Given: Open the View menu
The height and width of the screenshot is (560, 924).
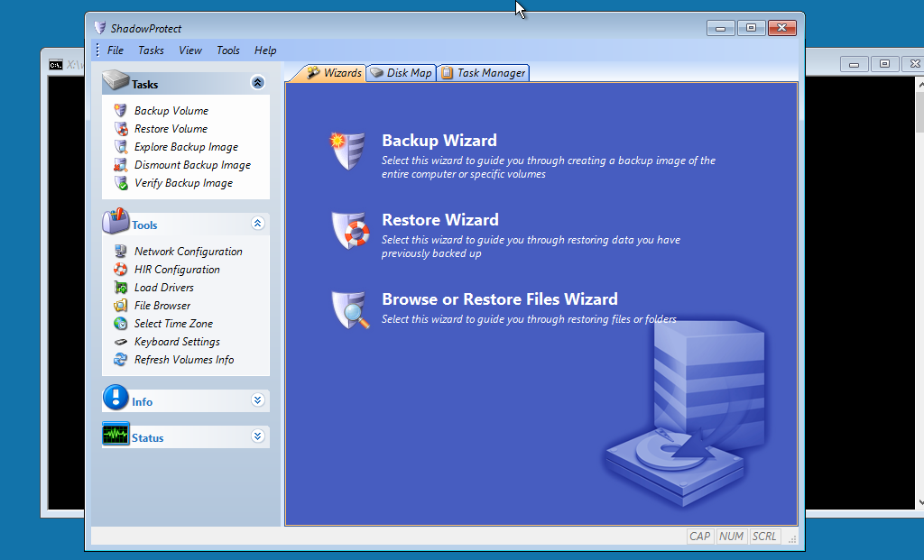Looking at the screenshot, I should click(x=190, y=50).
